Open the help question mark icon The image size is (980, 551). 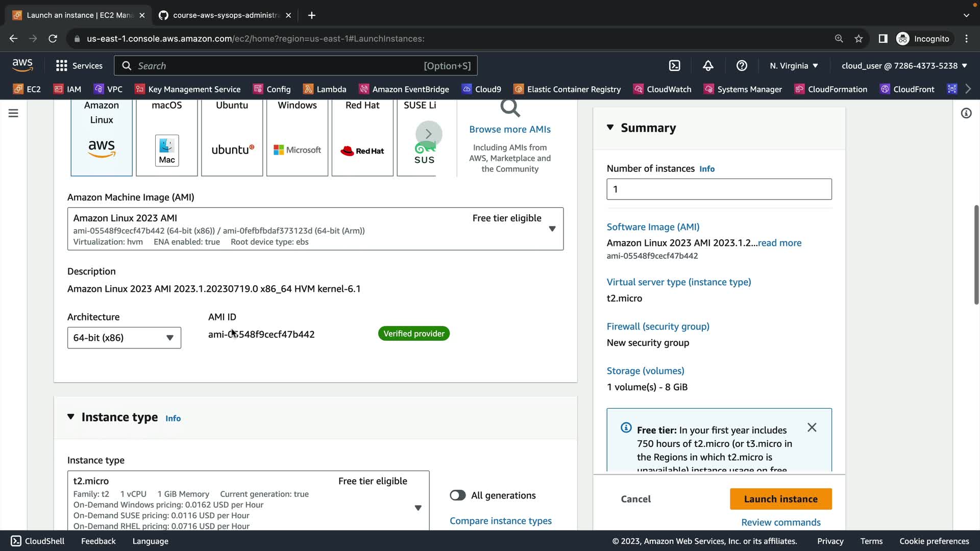(742, 66)
